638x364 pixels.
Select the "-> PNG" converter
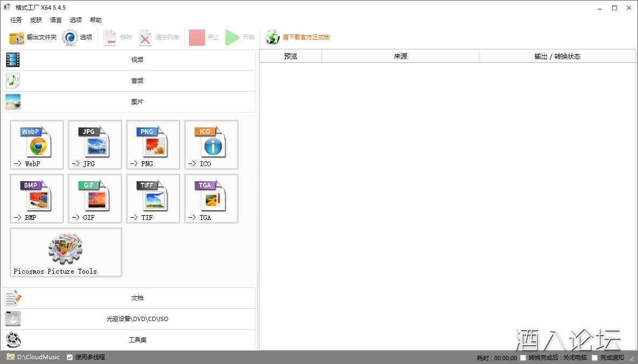click(x=153, y=145)
